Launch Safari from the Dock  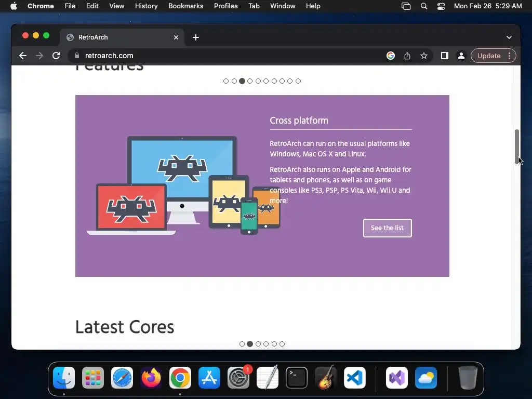click(x=122, y=378)
